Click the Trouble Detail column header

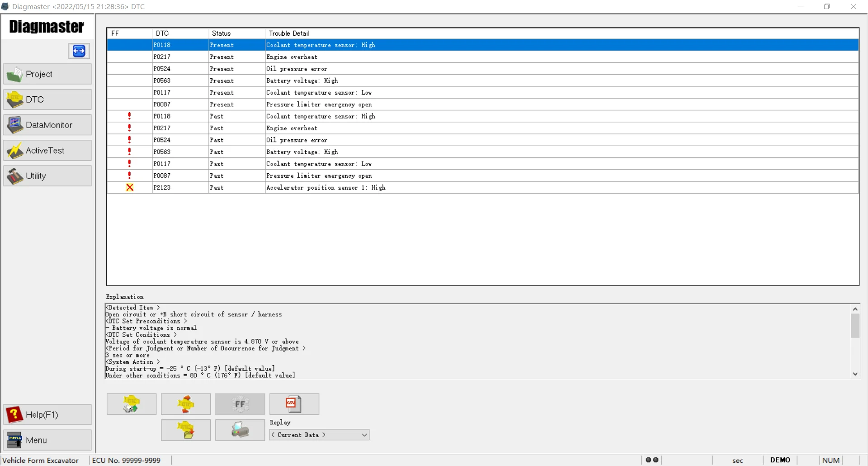tap(562, 33)
